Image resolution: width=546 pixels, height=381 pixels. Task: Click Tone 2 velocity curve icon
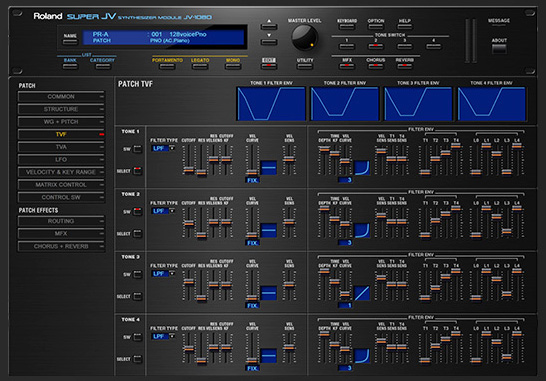268,230
